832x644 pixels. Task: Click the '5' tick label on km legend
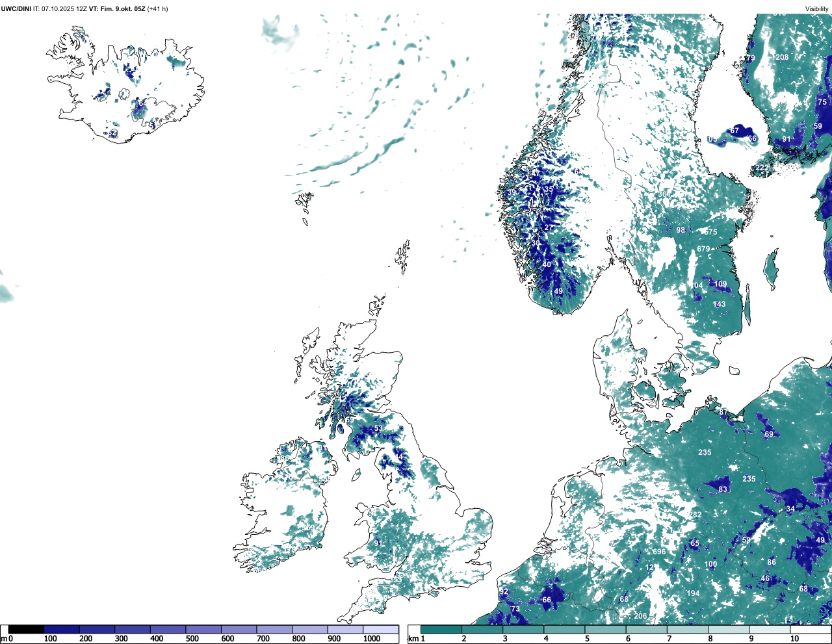click(587, 639)
